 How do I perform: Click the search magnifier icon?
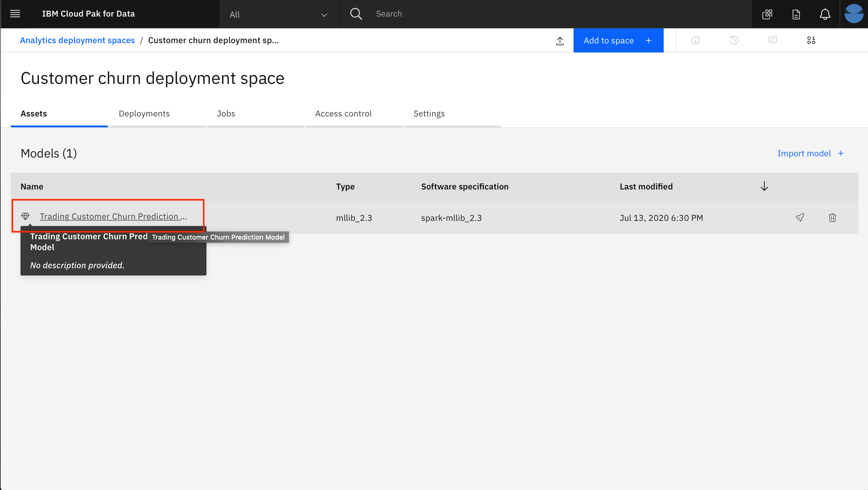click(356, 14)
